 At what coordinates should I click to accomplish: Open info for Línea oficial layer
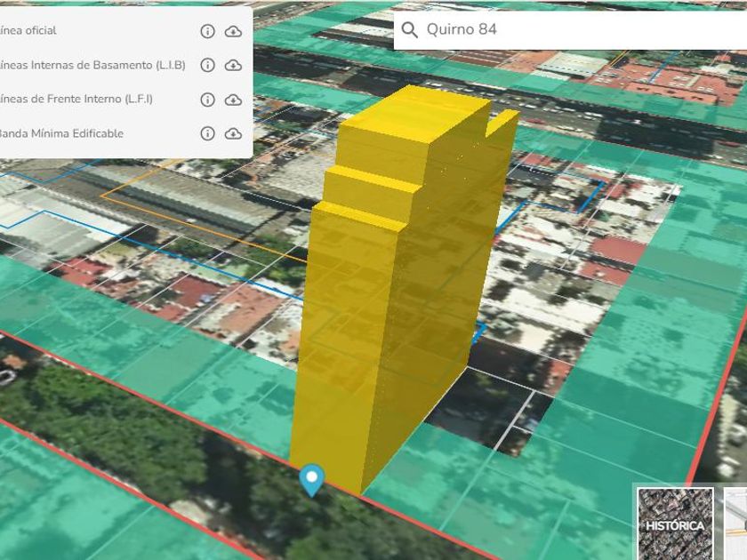point(207,31)
